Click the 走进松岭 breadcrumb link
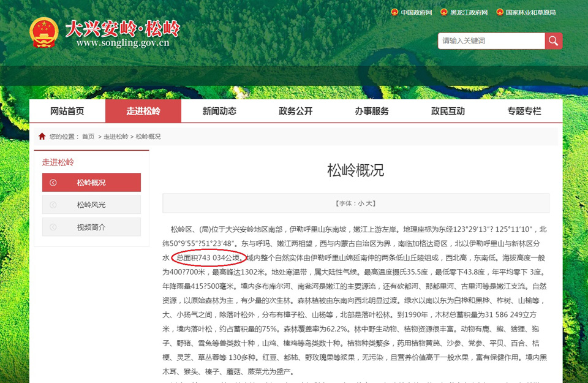588x383 pixels. (116, 137)
